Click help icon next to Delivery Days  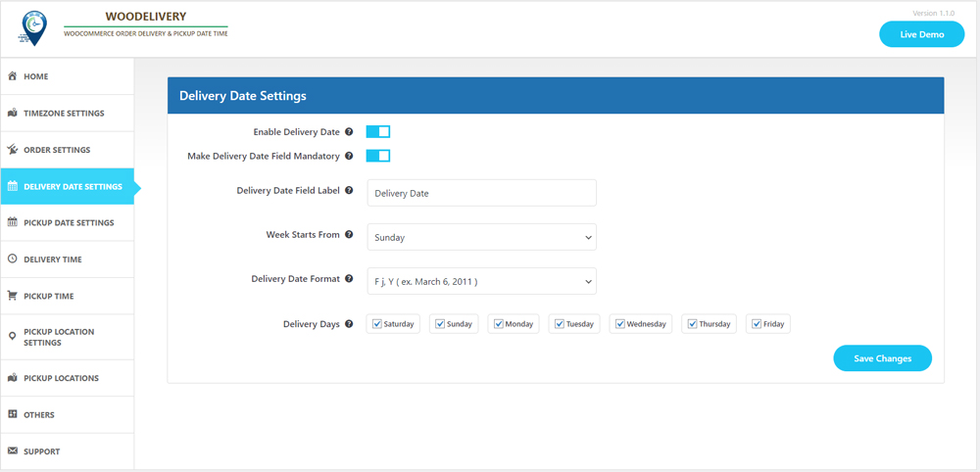pyautogui.click(x=349, y=324)
